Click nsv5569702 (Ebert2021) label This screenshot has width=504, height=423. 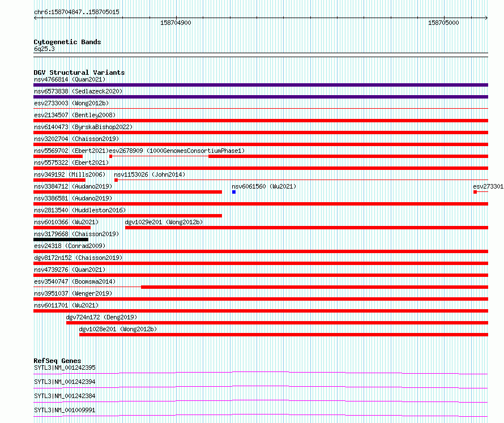(x=71, y=151)
